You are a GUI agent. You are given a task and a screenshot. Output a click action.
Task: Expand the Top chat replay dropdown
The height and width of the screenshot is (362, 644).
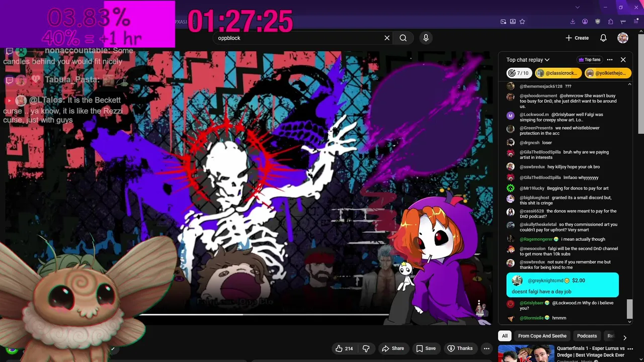528,60
